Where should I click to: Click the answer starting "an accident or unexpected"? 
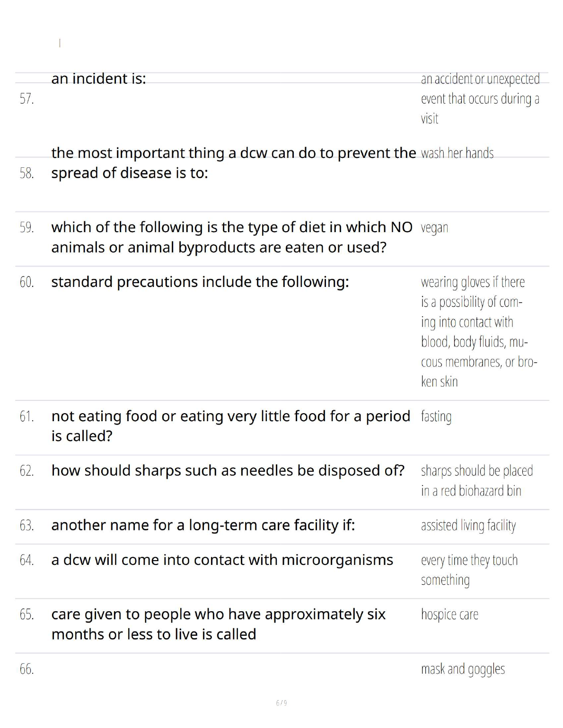pyautogui.click(x=480, y=98)
